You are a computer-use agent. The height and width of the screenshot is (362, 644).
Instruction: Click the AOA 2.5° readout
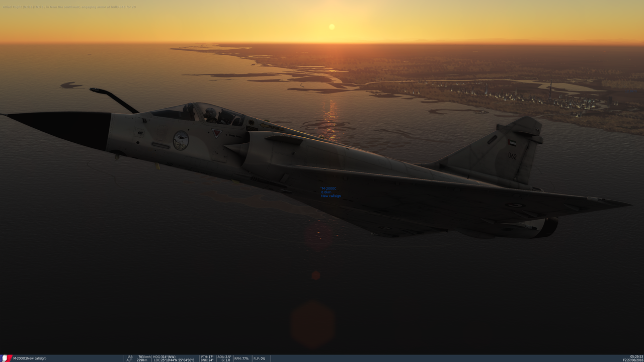[x=224, y=357]
